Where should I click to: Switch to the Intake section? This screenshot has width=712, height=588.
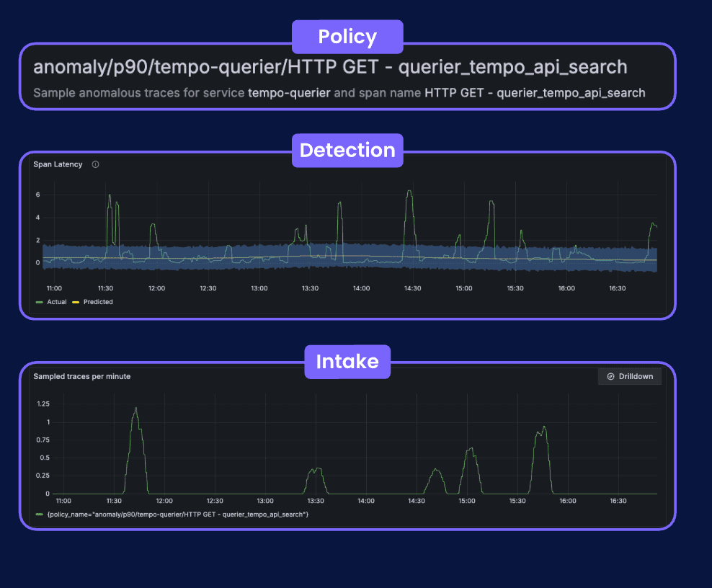pos(347,362)
